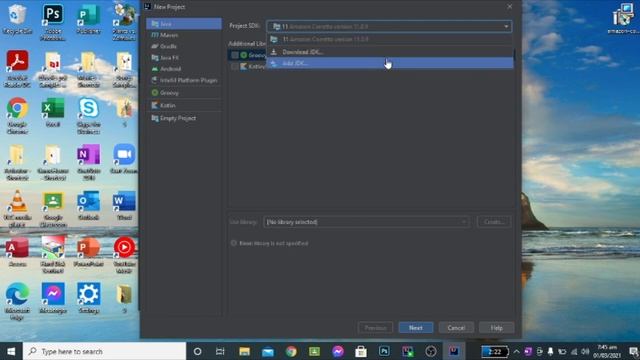Click the Help button
Screen dimensions: 640x360
[496, 328]
